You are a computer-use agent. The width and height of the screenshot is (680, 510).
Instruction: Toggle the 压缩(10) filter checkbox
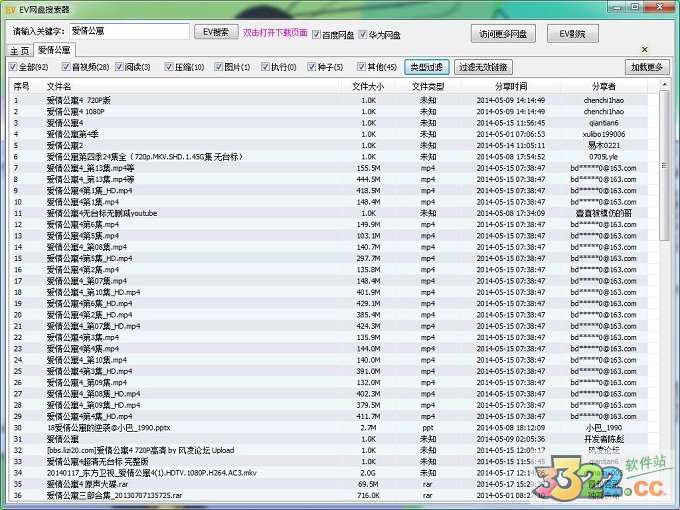point(169,67)
